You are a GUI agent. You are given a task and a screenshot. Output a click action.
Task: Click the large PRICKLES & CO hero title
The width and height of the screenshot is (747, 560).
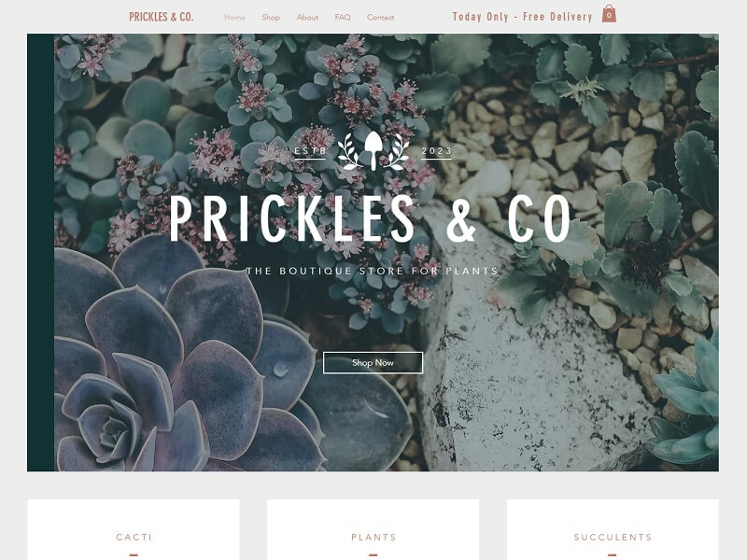(x=370, y=219)
